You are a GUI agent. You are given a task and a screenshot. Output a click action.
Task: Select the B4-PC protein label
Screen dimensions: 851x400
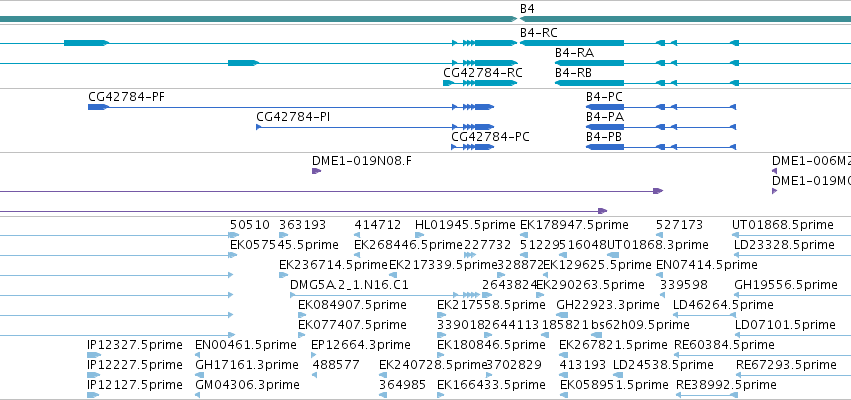(604, 97)
